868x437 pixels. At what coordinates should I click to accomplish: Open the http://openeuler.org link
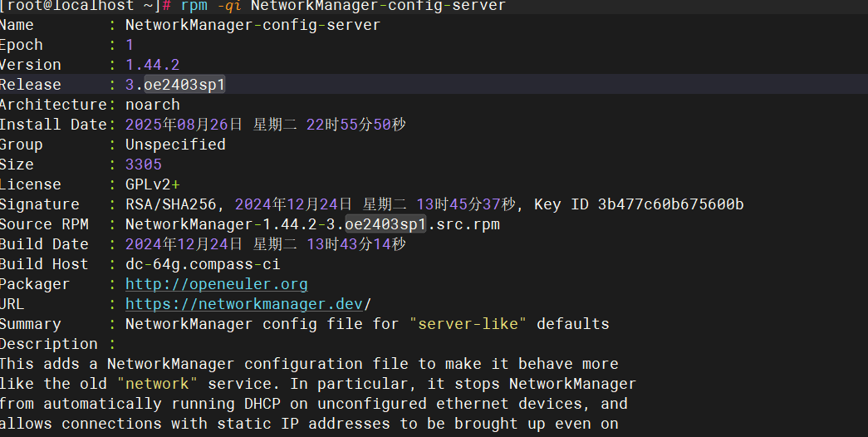point(217,284)
